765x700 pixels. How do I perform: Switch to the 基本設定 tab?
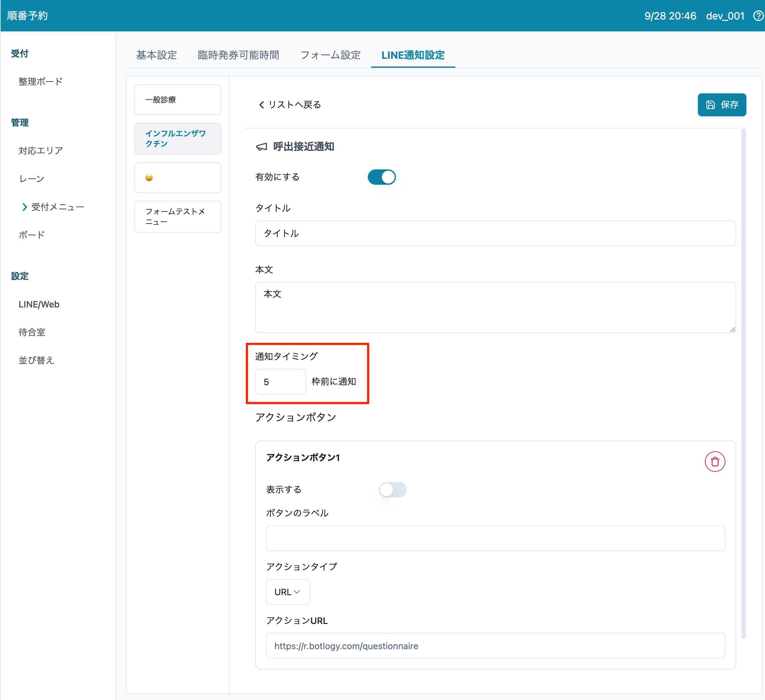pos(156,55)
